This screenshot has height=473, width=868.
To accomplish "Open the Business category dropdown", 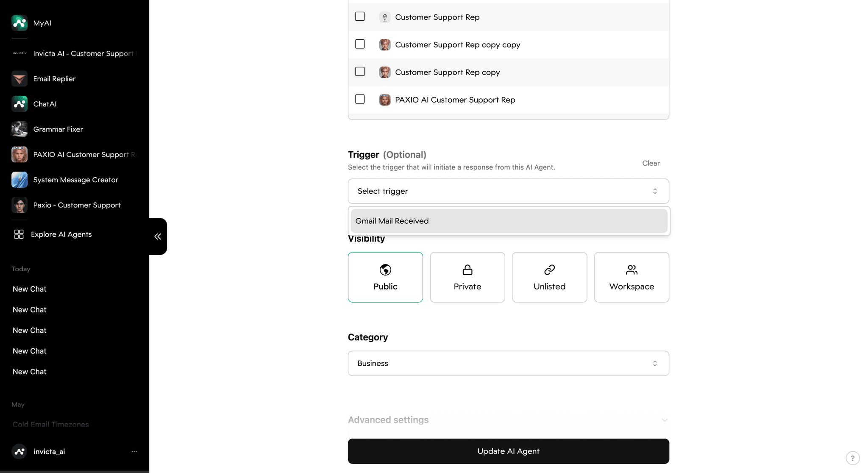I will [508, 363].
